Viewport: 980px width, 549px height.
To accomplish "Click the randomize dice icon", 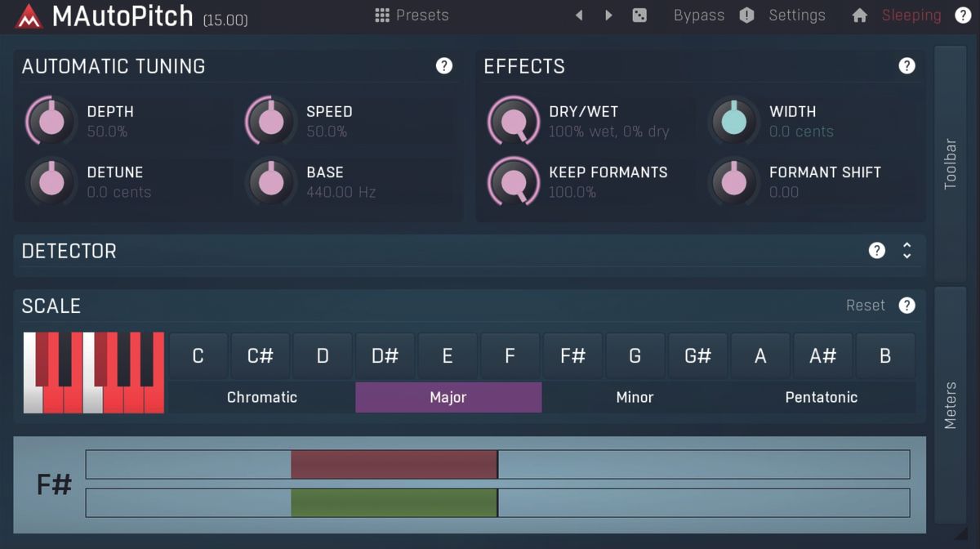I will (639, 15).
